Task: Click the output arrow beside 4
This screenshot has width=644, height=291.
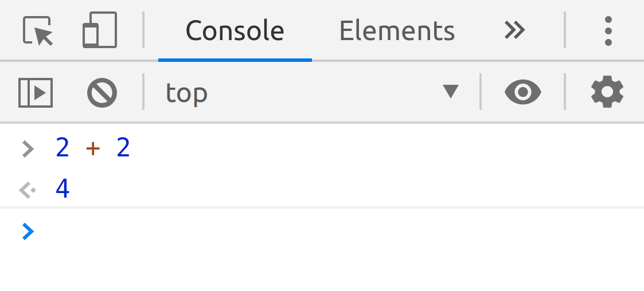Action: coord(27,190)
